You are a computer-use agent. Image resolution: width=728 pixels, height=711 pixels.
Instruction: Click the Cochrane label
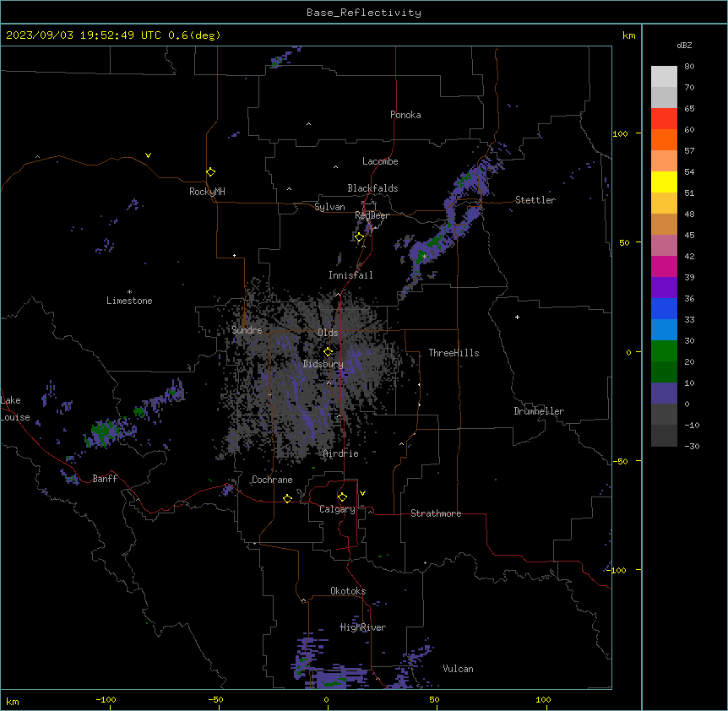coord(272,480)
